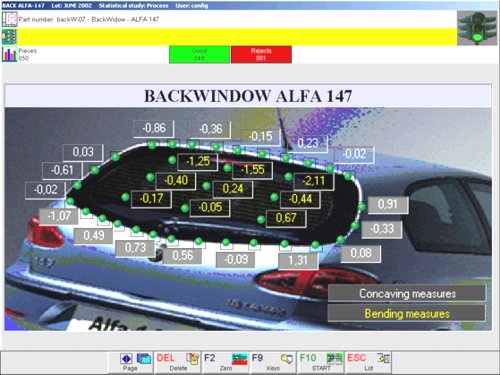Switch to Bending measures view

click(x=407, y=313)
